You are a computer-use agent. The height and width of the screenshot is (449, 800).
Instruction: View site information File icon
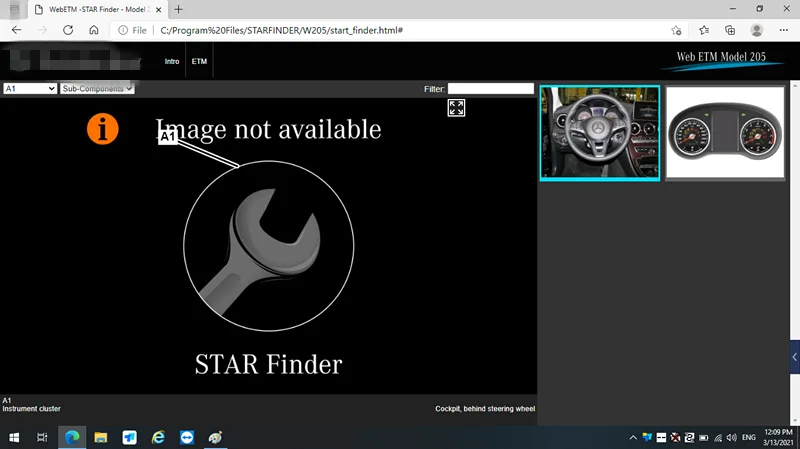tap(132, 30)
